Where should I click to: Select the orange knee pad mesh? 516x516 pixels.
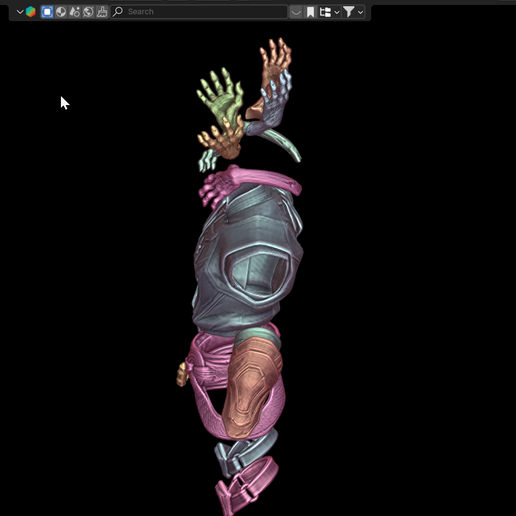(x=252, y=387)
